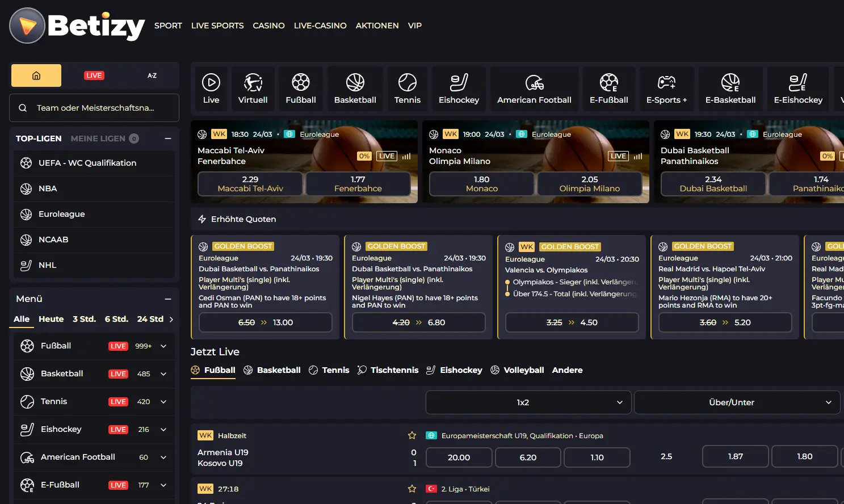Select the Basketball live tab
Viewport: 844px width, 504px height.
[272, 370]
